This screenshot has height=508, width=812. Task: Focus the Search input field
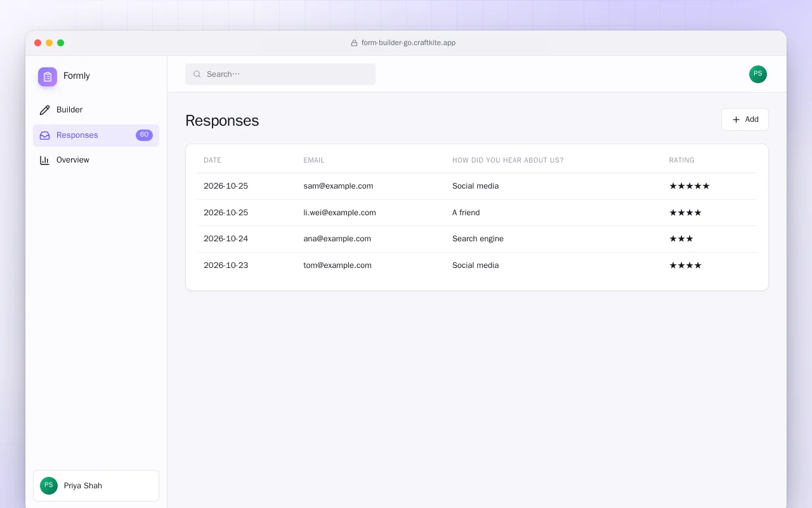pos(280,74)
